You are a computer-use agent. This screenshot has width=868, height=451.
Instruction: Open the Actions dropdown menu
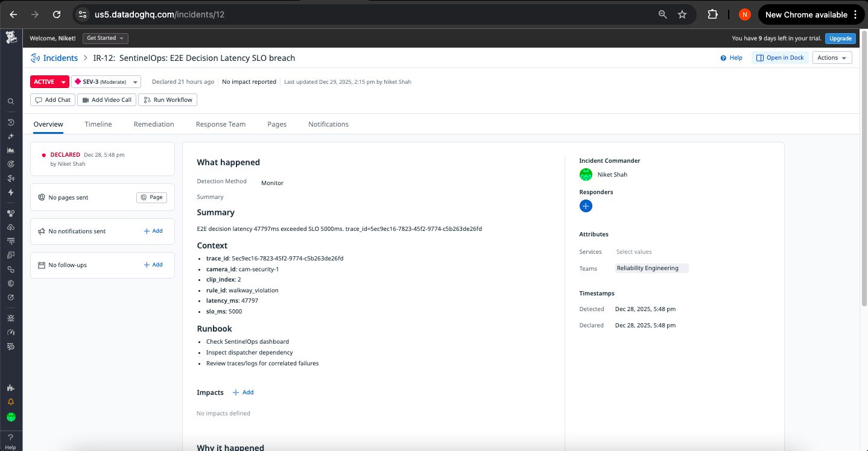point(832,58)
